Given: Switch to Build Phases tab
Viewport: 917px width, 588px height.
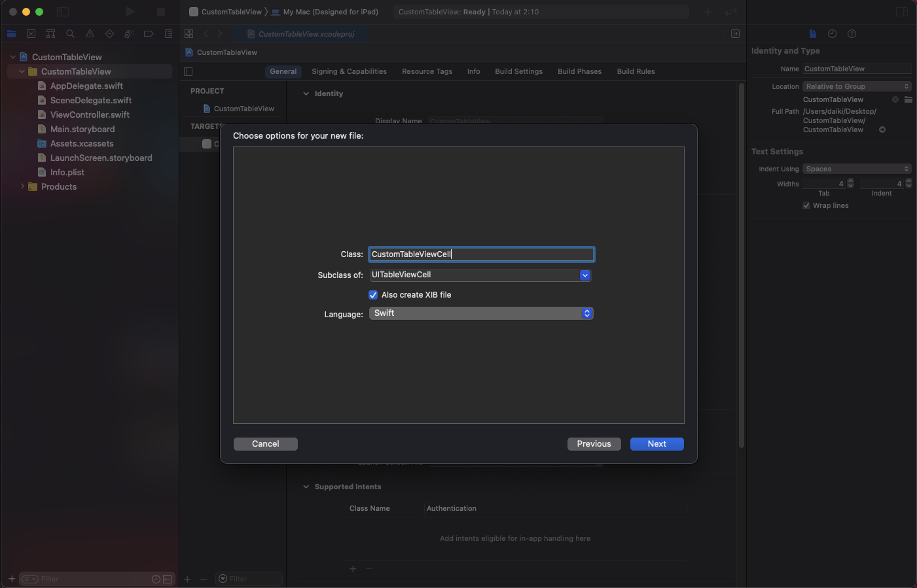Looking at the screenshot, I should (579, 71).
